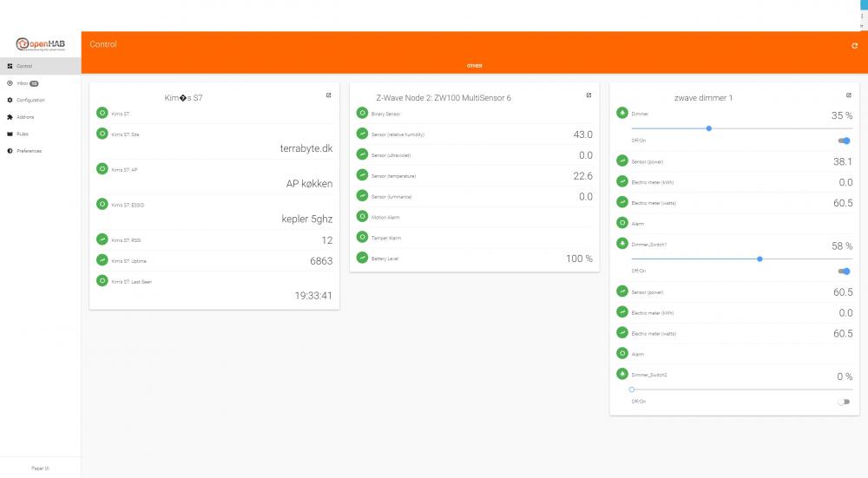Toggle the Dimmer_Switch1 Off/On switch

[844, 271]
